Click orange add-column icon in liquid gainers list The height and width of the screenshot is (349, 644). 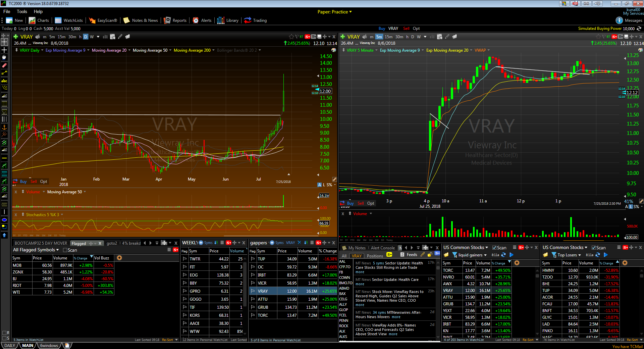[x=517, y=263]
